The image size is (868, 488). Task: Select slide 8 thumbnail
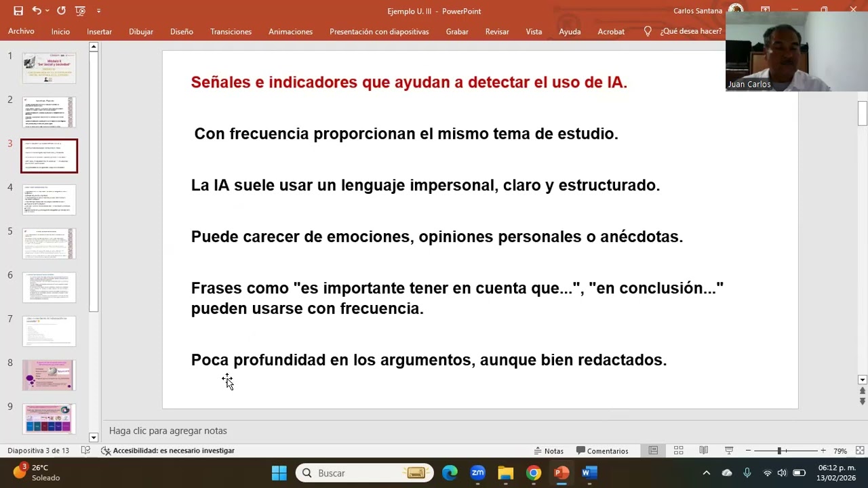[x=50, y=375]
